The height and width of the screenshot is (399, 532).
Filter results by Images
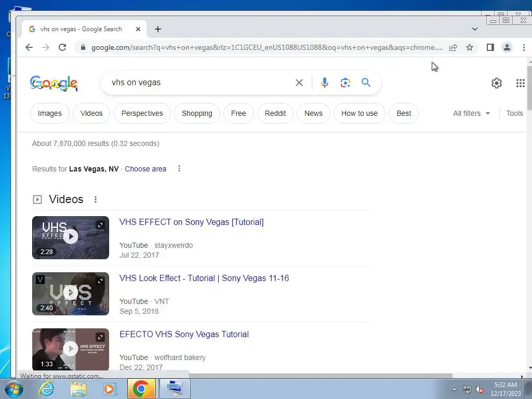[x=49, y=113]
